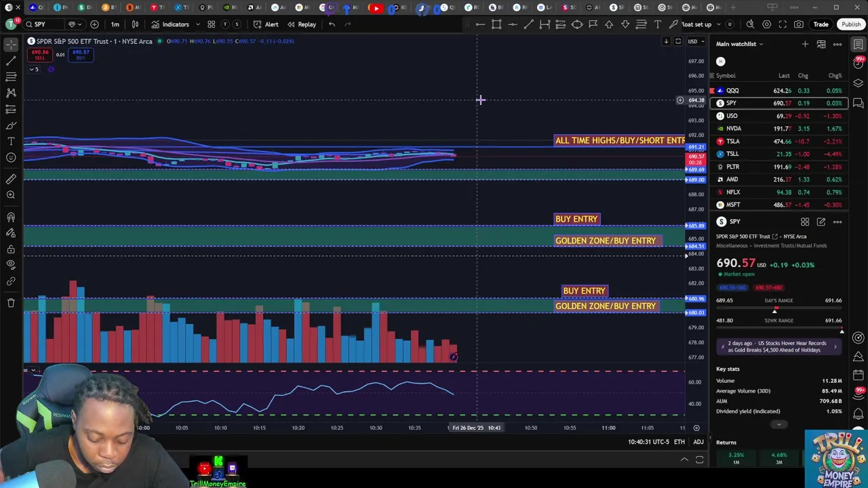Toggle ADJ adjusted data button
868x488 pixels.
click(x=698, y=442)
